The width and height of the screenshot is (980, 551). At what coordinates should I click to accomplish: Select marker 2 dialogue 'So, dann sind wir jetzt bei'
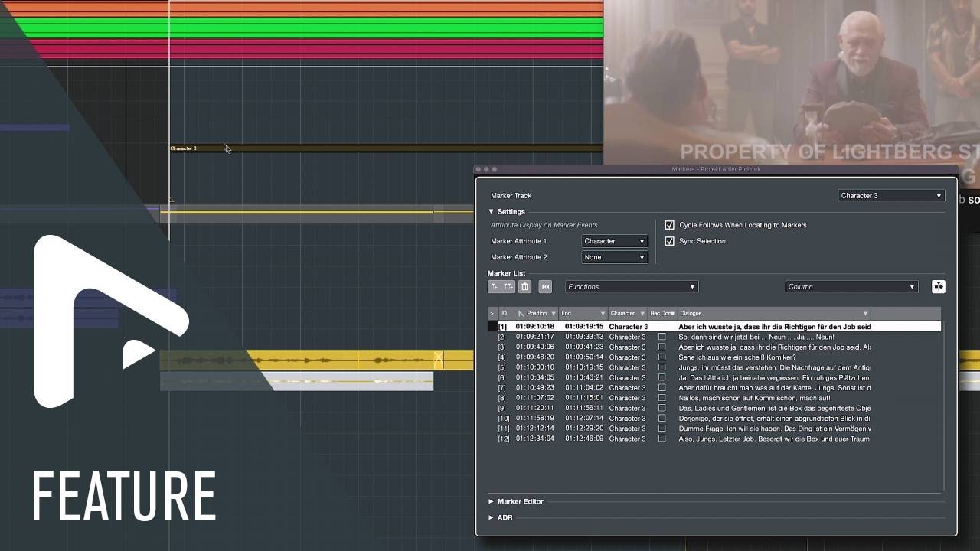tap(756, 337)
